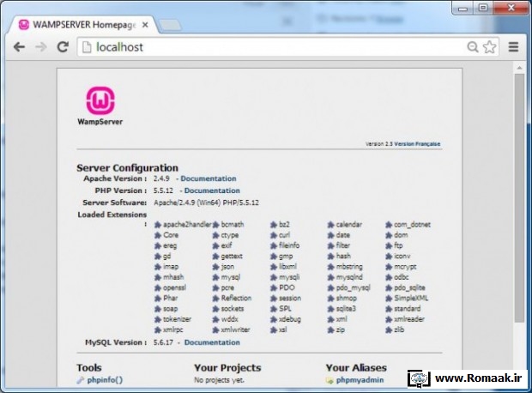The image size is (532, 393).
Task: Click the 'tokenizer' extension text
Action: [x=177, y=319]
